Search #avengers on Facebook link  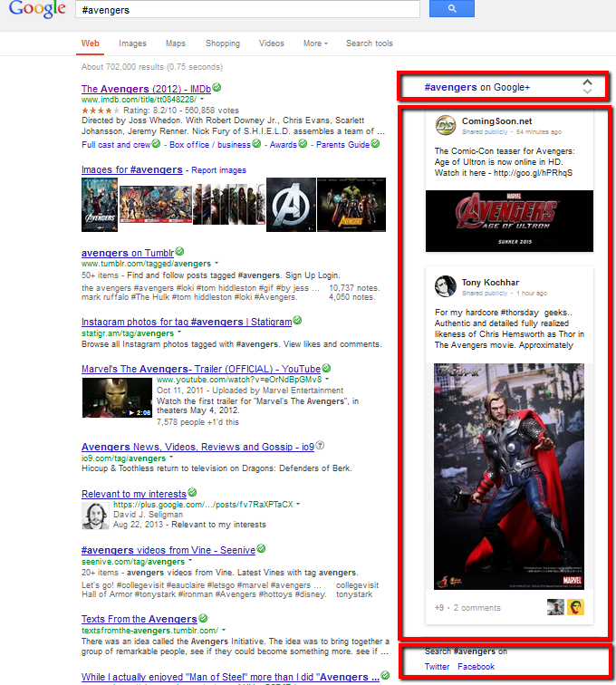coord(476,666)
